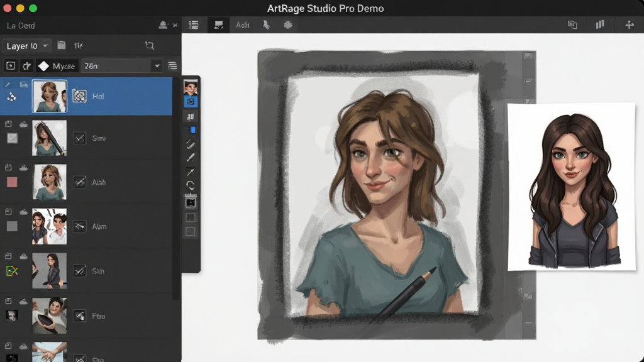Screen dimensions: 644x362
Task: Click the folder icon next to Layer 10
Action: [61, 45]
